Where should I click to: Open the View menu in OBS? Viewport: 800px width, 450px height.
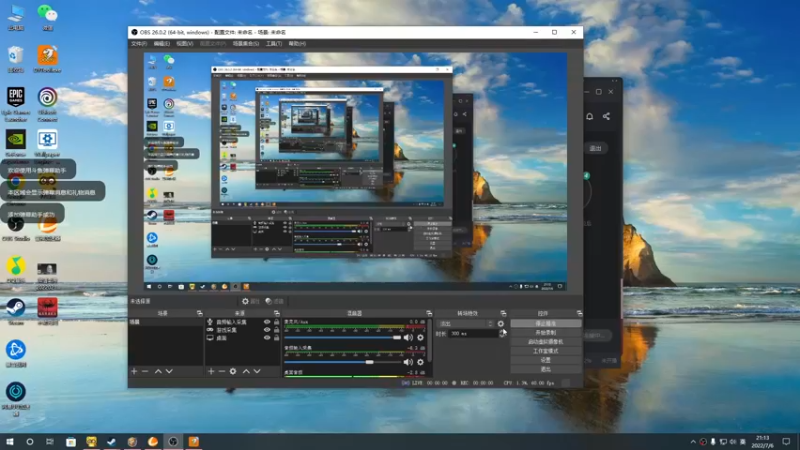coord(185,44)
